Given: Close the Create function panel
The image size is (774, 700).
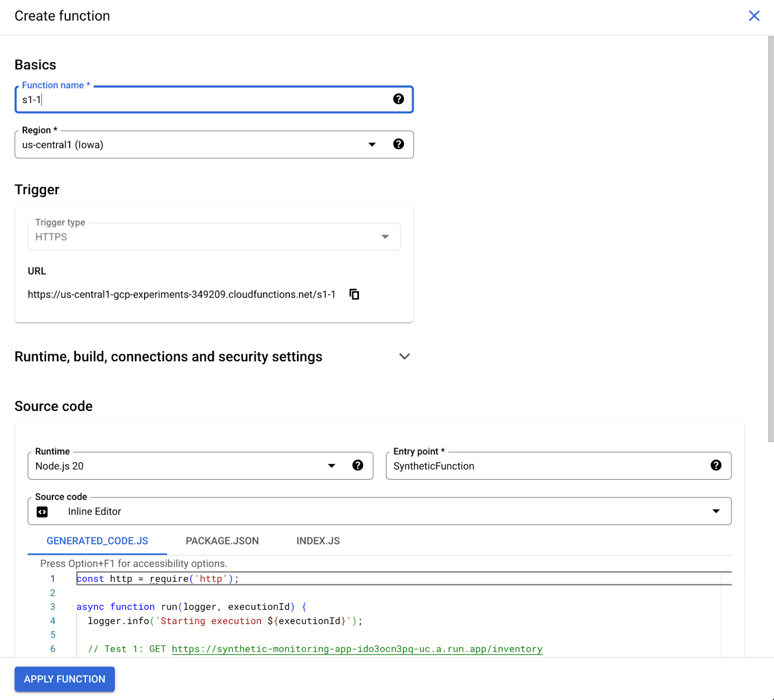Looking at the screenshot, I should coord(754,16).
